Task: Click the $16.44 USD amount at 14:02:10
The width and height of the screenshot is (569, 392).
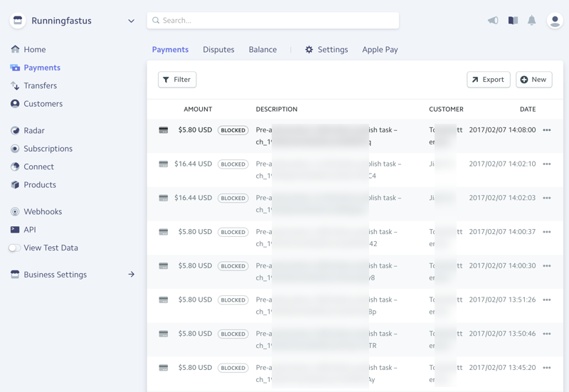Action: point(193,164)
